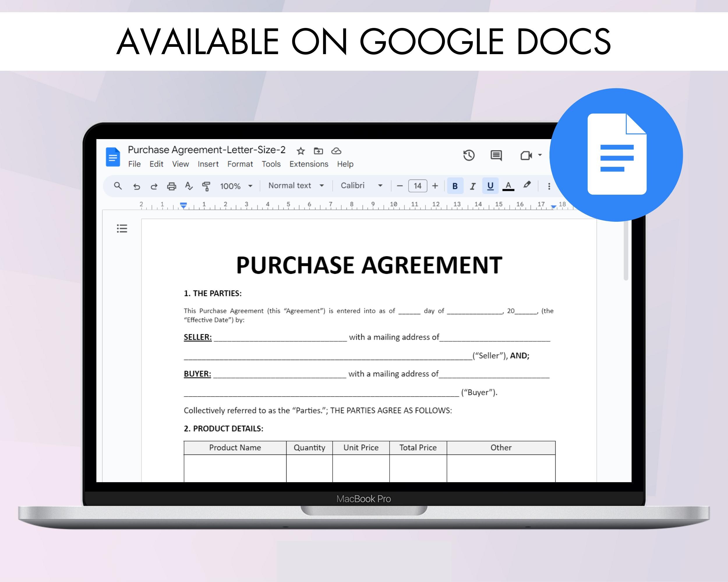Viewport: 728px width, 582px height.
Task: Click the Product Name table header
Action: coord(235,448)
